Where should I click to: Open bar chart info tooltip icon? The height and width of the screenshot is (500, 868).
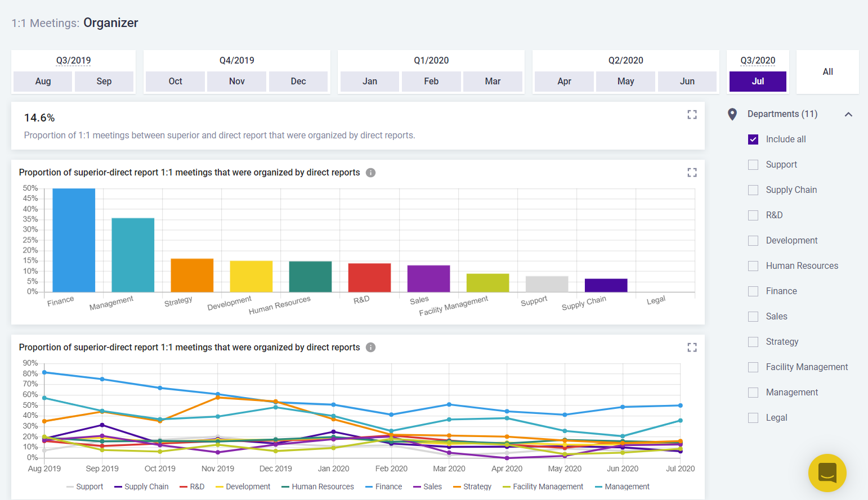(370, 173)
